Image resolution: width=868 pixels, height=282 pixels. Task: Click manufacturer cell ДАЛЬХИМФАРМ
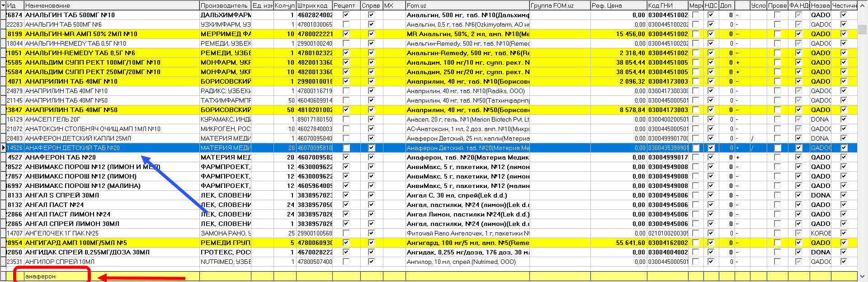[226, 15]
